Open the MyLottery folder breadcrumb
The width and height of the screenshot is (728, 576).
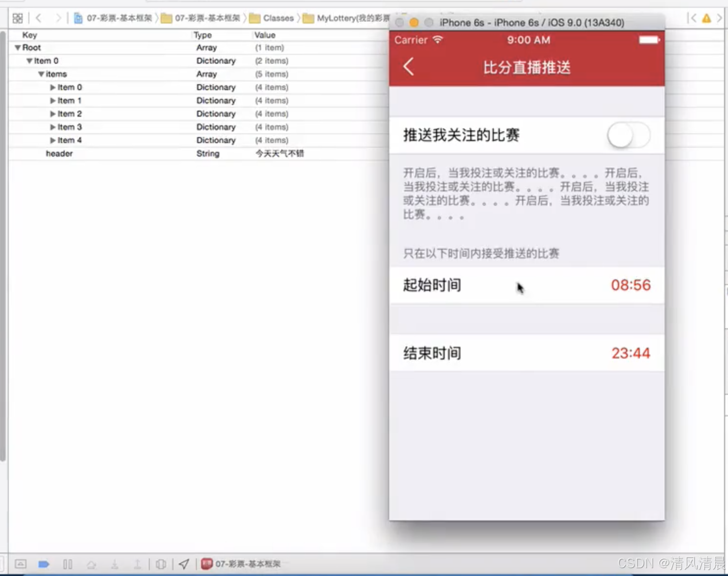coord(346,18)
